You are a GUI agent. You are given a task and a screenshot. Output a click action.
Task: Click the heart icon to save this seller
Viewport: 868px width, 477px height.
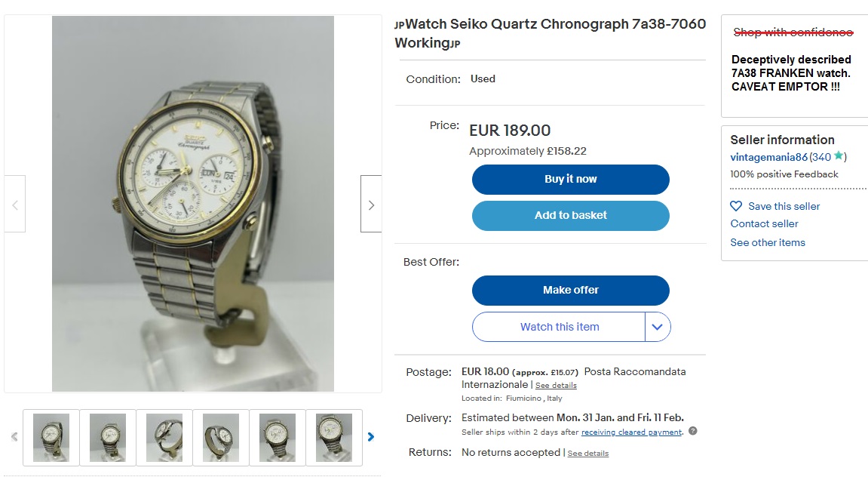tap(735, 205)
